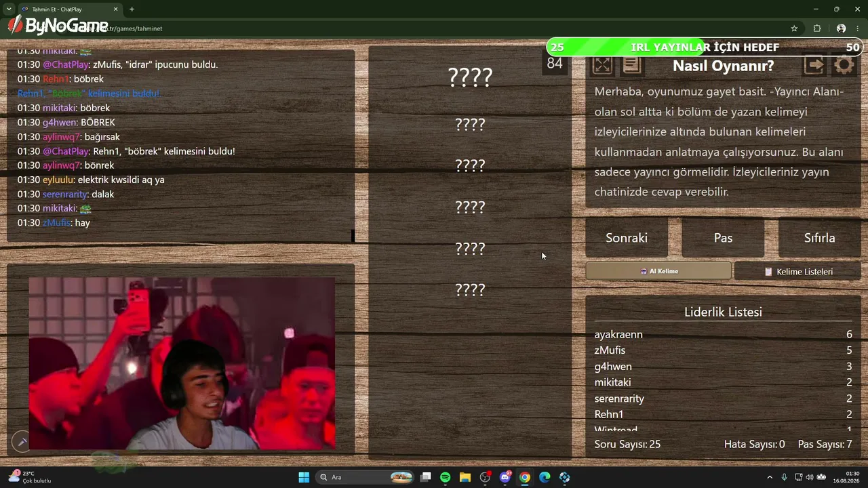The width and height of the screenshot is (868, 488).
Task: Click the chat message 'elektrik kwsildi aq ya'
Action: (x=91, y=180)
